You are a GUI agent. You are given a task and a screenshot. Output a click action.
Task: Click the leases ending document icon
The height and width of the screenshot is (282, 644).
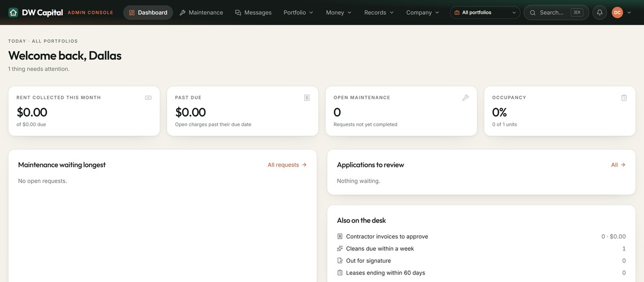coord(340,273)
